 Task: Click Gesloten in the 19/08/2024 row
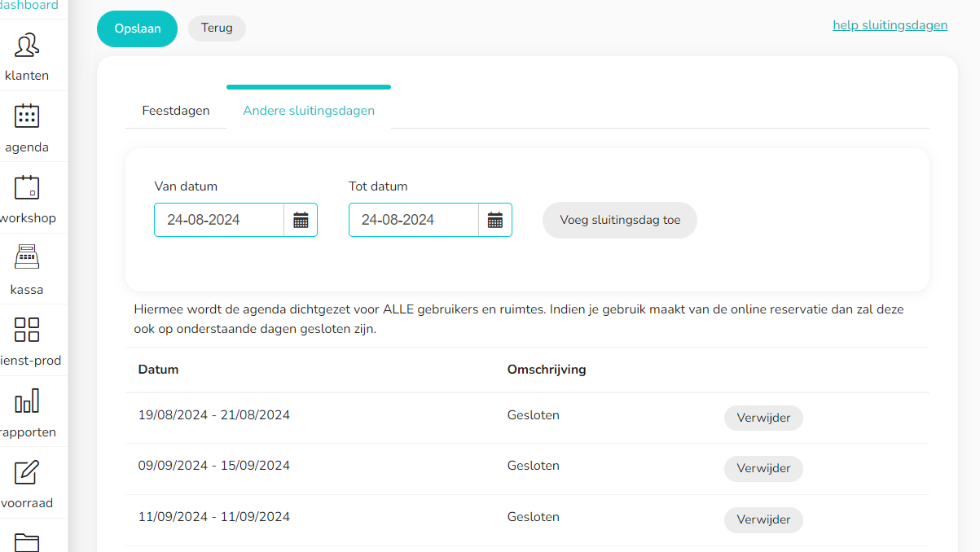tap(534, 415)
